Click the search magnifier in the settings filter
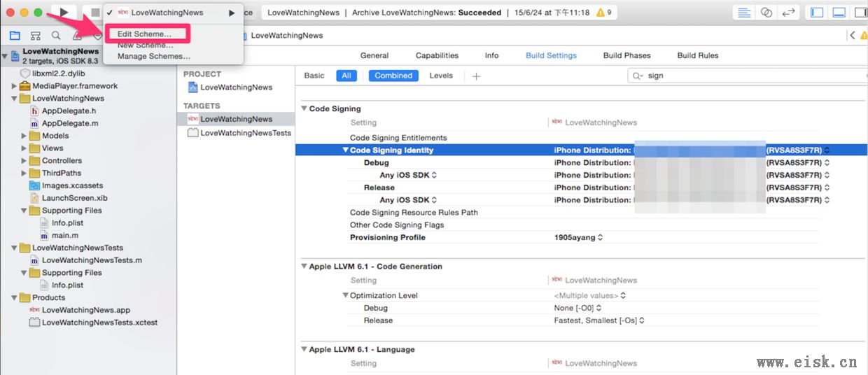The width and height of the screenshot is (868, 375). click(637, 76)
